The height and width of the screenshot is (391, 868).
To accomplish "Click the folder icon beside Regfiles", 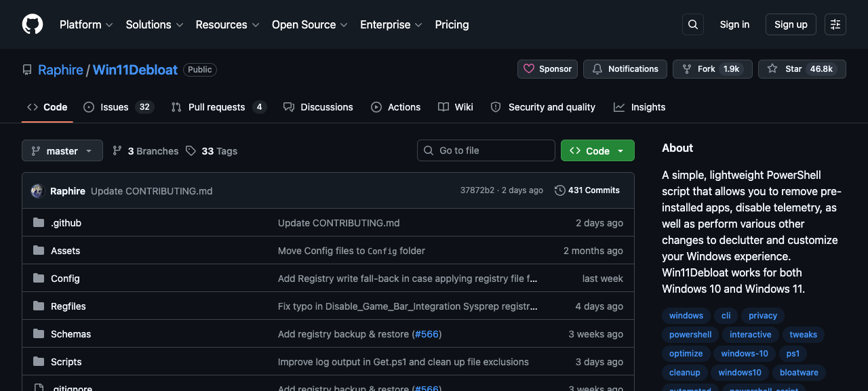I will (39, 306).
